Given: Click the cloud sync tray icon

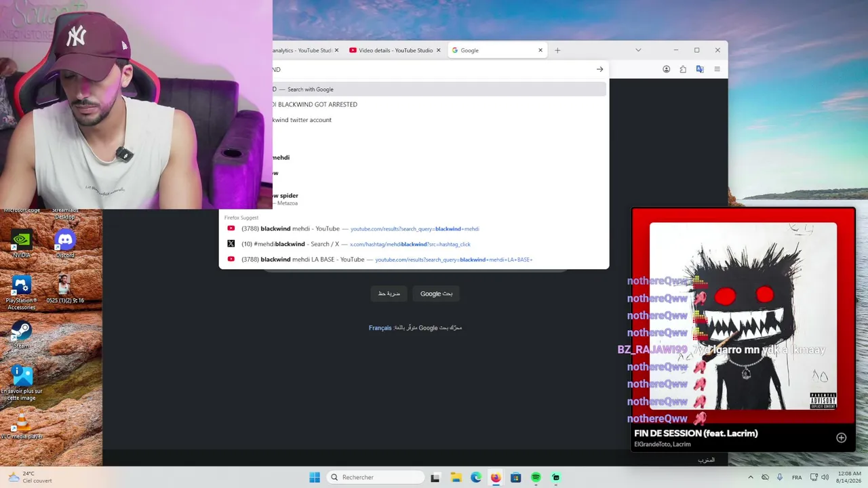Looking at the screenshot, I should [765, 477].
